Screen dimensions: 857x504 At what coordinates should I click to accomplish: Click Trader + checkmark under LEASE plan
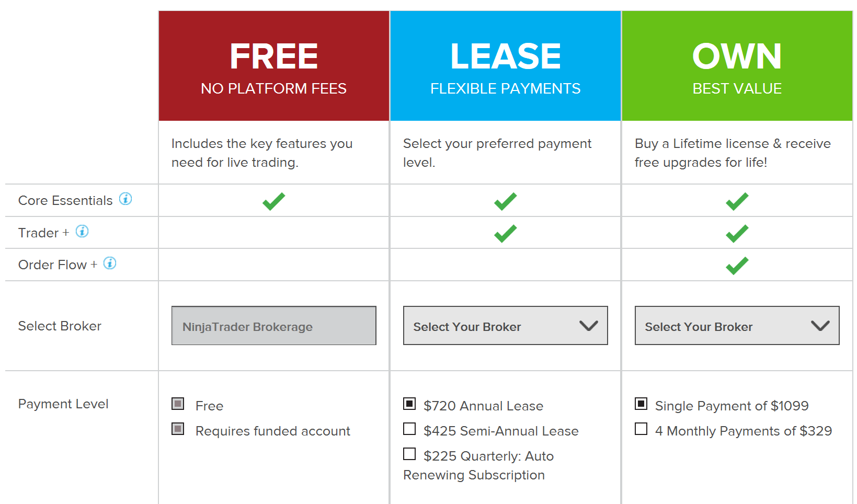click(x=506, y=233)
